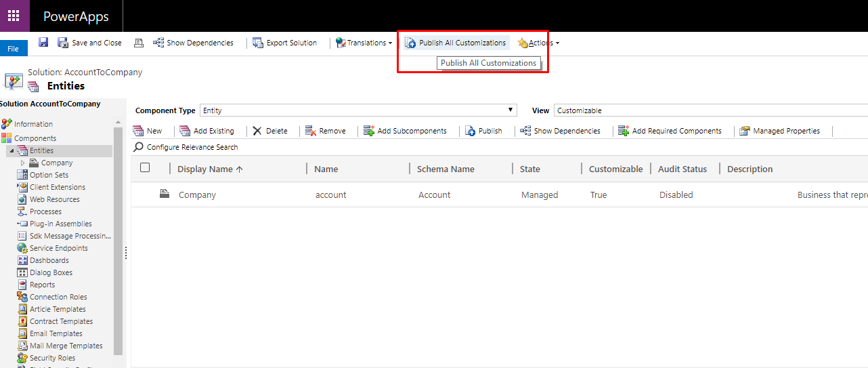Image resolution: width=868 pixels, height=368 pixels.
Task: Click the account name cell
Action: [331, 195]
